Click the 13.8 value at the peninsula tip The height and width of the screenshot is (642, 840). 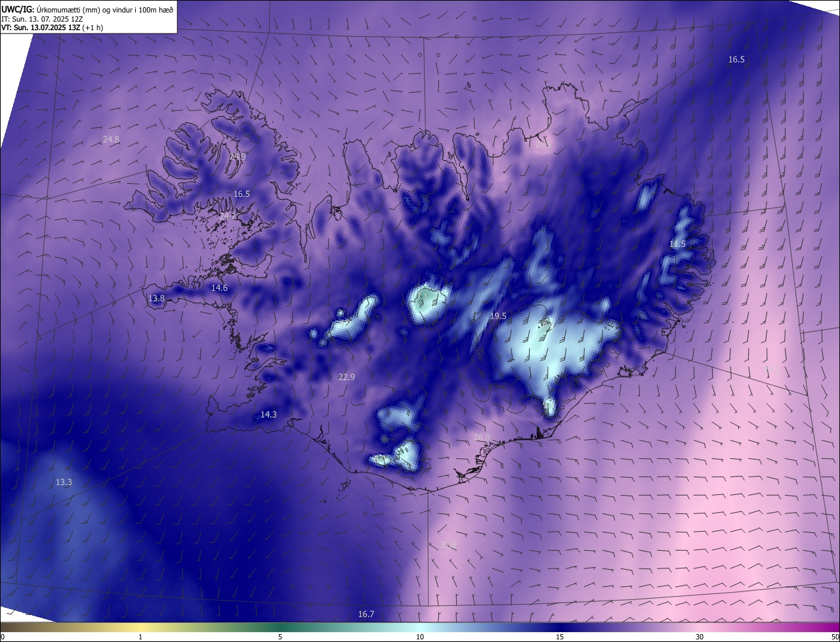tap(156, 298)
